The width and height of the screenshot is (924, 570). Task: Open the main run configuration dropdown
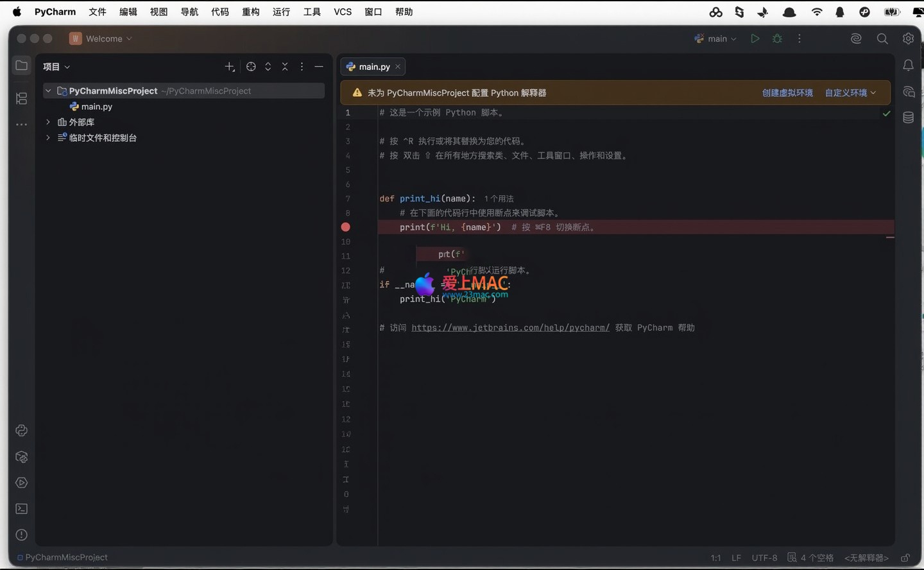click(717, 39)
